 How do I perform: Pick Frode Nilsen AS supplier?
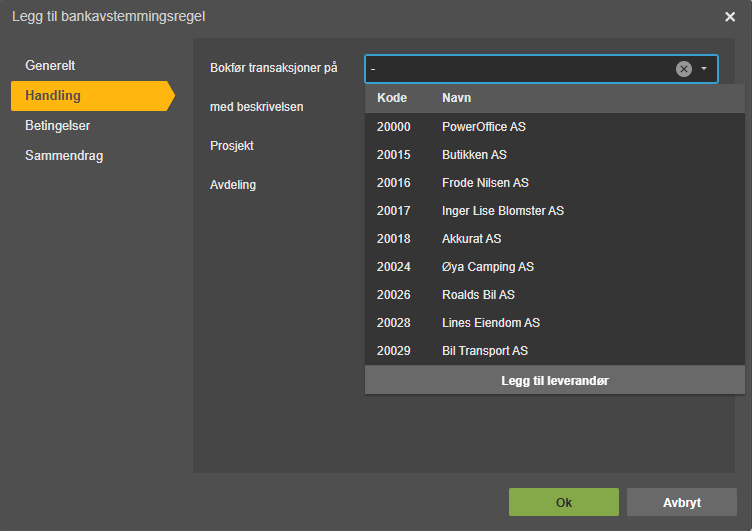click(x=555, y=183)
